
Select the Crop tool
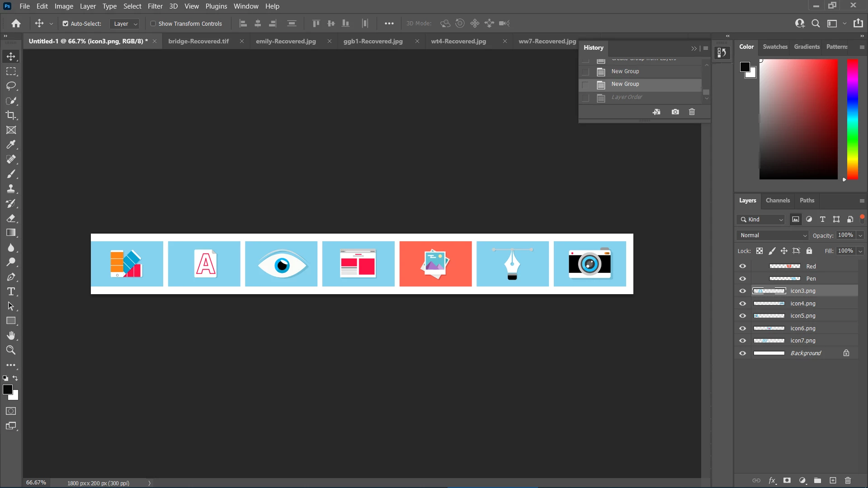[x=11, y=115]
